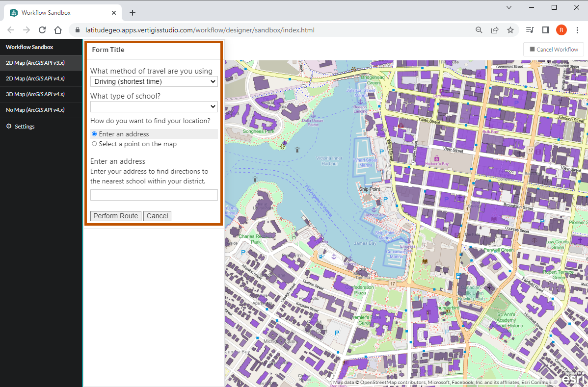Open the Chrome three-dot menu
The height and width of the screenshot is (387, 588).
point(578,30)
